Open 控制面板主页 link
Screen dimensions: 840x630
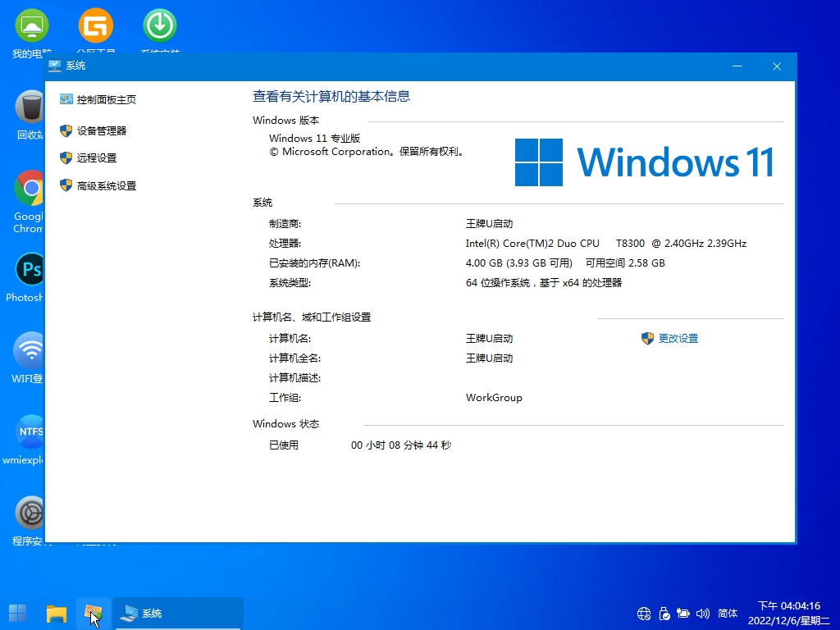point(107,99)
